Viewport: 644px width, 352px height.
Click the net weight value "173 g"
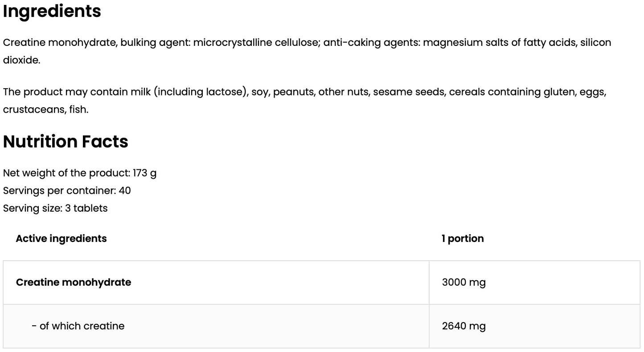click(x=144, y=173)
